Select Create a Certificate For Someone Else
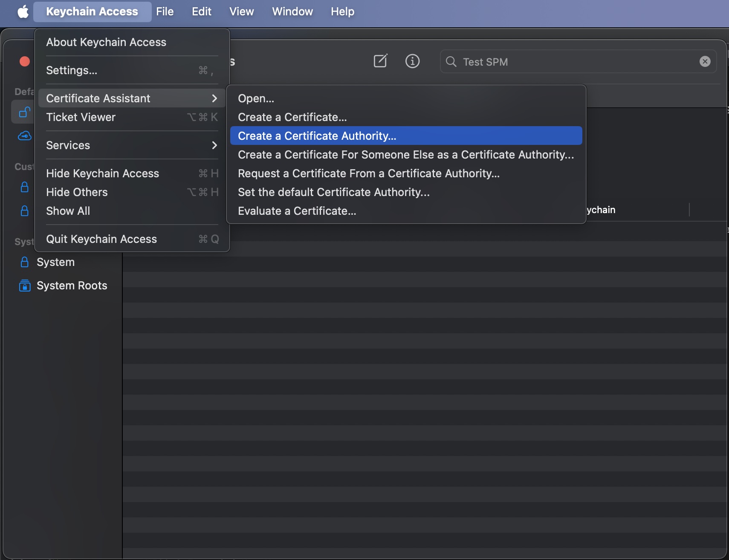Viewport: 729px width, 560px height. click(406, 155)
